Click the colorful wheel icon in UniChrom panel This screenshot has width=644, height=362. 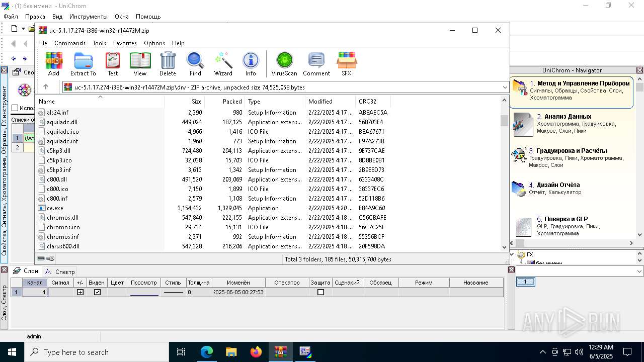(25, 90)
